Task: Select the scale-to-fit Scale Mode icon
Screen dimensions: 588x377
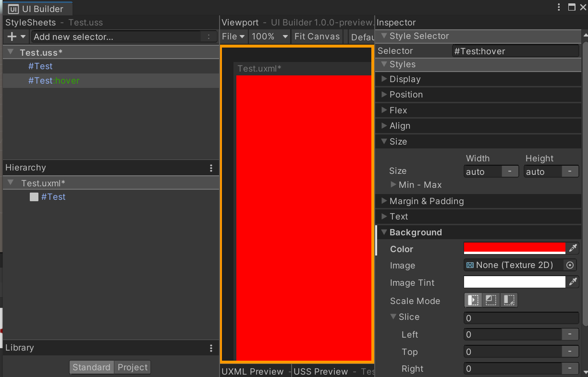Action: (490, 300)
